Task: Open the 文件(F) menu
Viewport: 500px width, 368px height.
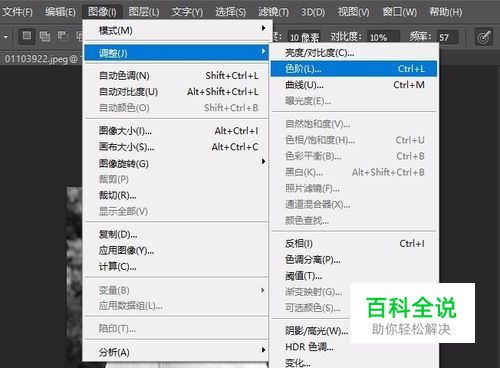Action: tap(17, 12)
